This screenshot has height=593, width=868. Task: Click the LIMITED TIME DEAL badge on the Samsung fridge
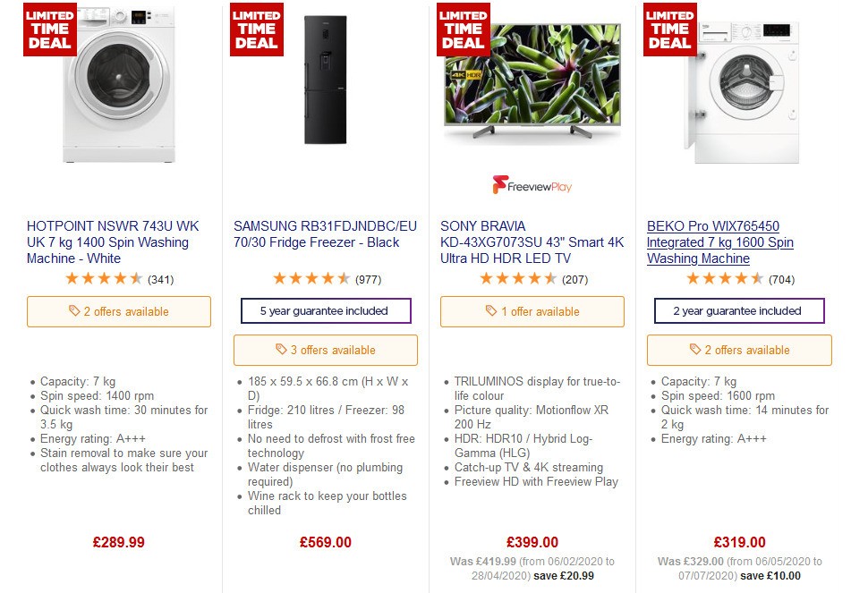point(256,29)
